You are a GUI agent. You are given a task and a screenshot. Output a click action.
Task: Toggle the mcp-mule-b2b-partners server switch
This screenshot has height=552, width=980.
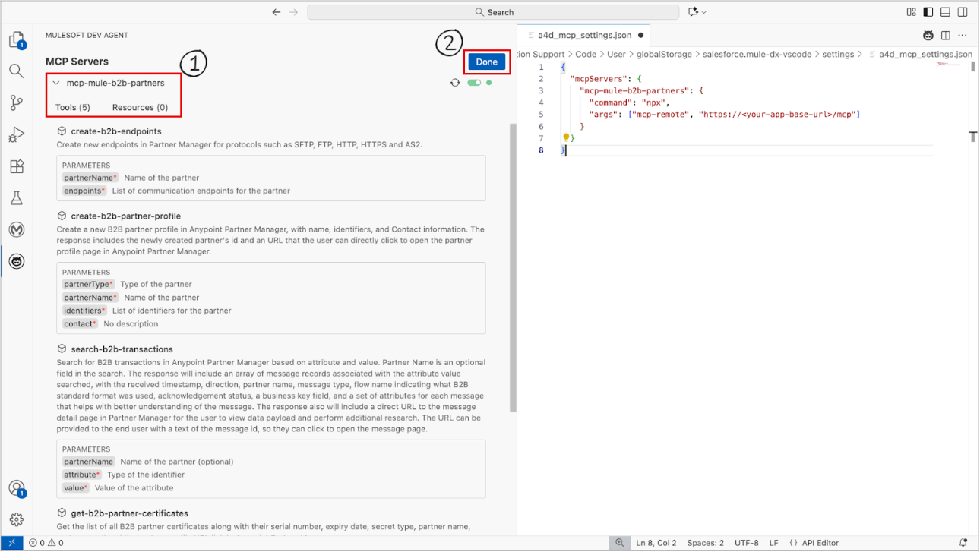pyautogui.click(x=475, y=83)
